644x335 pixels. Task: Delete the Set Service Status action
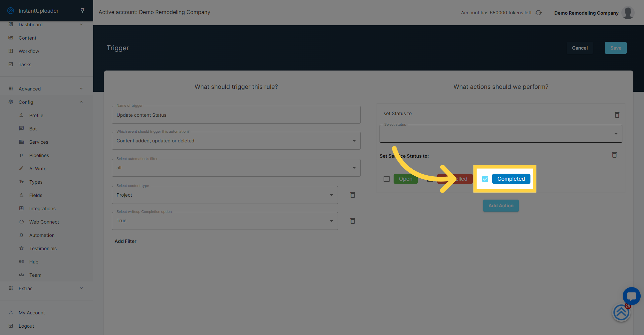(x=614, y=155)
